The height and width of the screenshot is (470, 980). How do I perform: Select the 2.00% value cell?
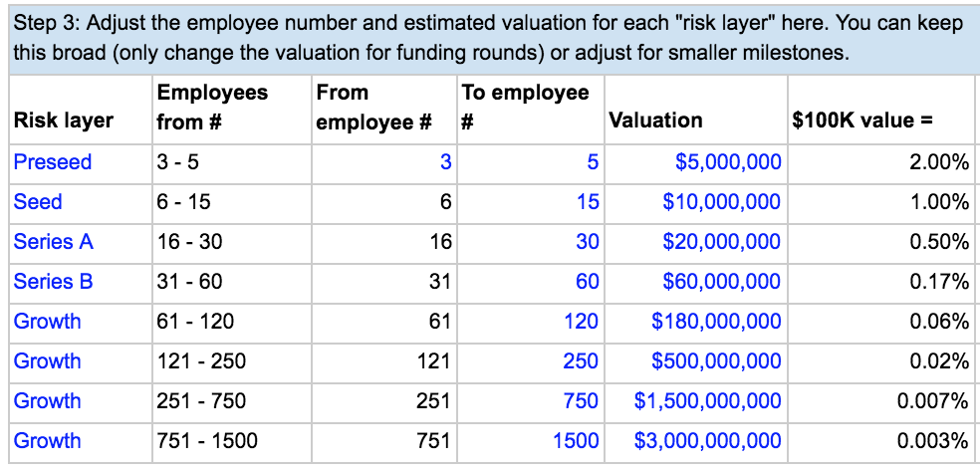[880, 162]
